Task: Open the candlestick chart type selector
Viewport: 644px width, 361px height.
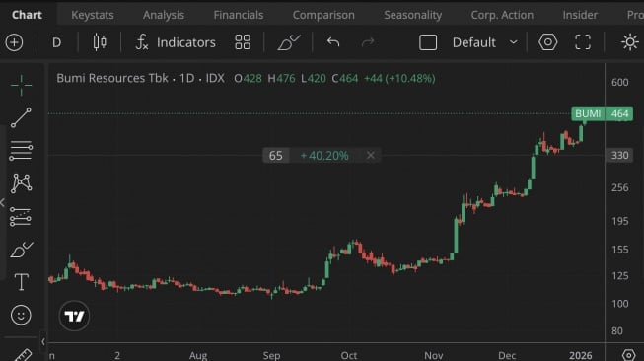Action: tap(100, 42)
